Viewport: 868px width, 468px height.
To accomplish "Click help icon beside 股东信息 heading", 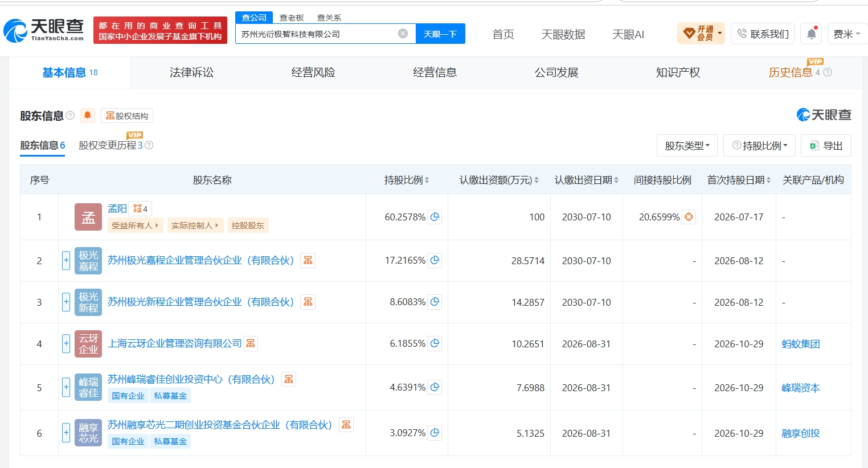I will point(70,116).
